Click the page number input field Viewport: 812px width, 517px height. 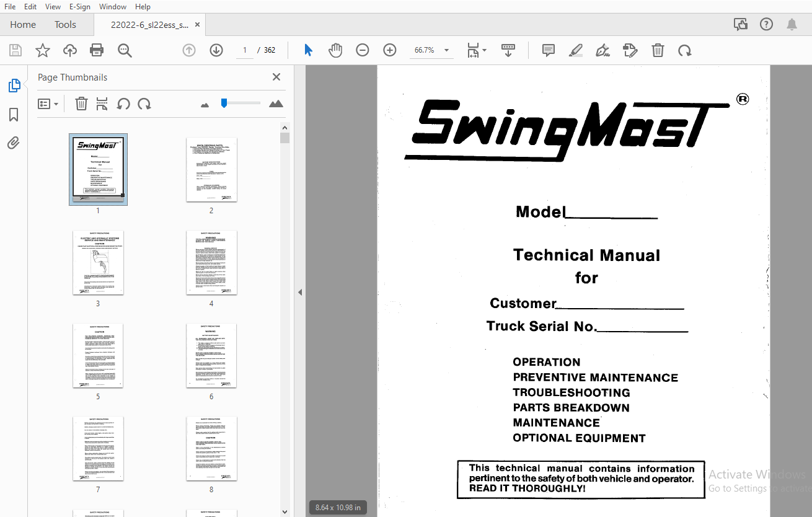point(245,50)
